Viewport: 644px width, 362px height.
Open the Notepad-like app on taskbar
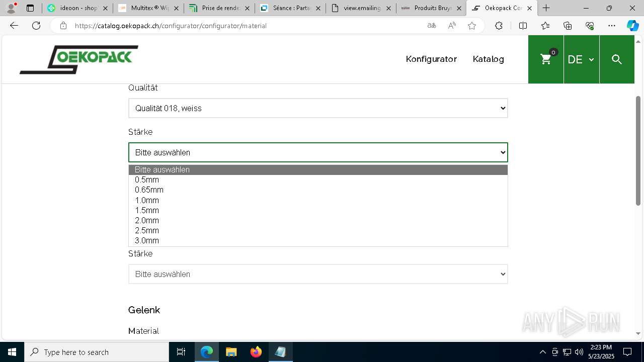tap(280, 352)
